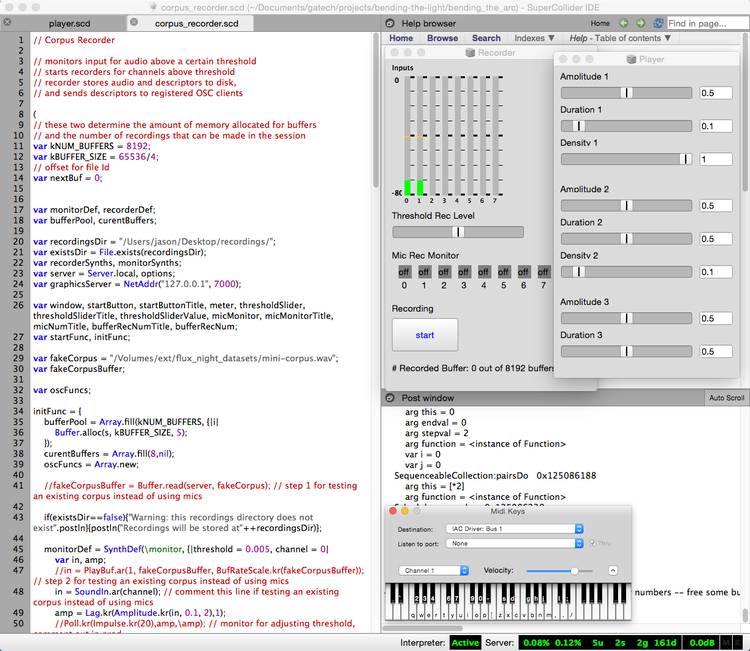The image size is (750, 651).
Task: Toggle mic monitor 0 off button
Action: click(404, 271)
